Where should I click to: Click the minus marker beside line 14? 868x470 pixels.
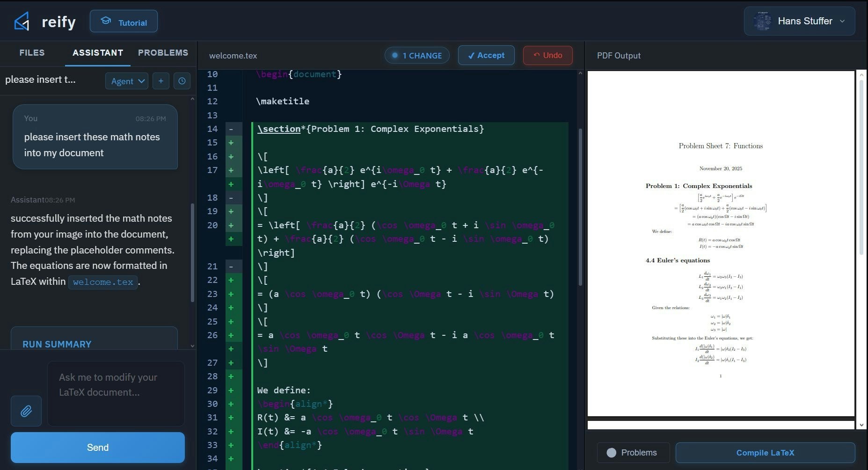(x=232, y=129)
